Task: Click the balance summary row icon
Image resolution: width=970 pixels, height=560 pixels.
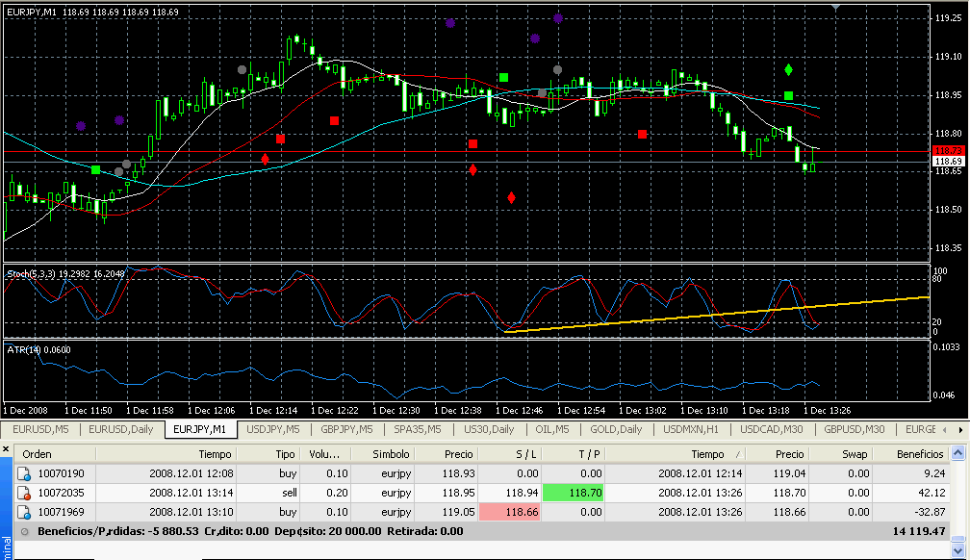Action: tap(24, 530)
